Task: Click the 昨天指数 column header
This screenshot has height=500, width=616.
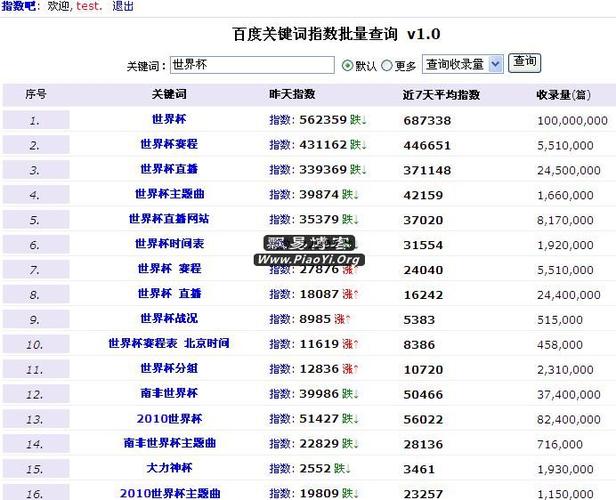Action: [x=292, y=94]
